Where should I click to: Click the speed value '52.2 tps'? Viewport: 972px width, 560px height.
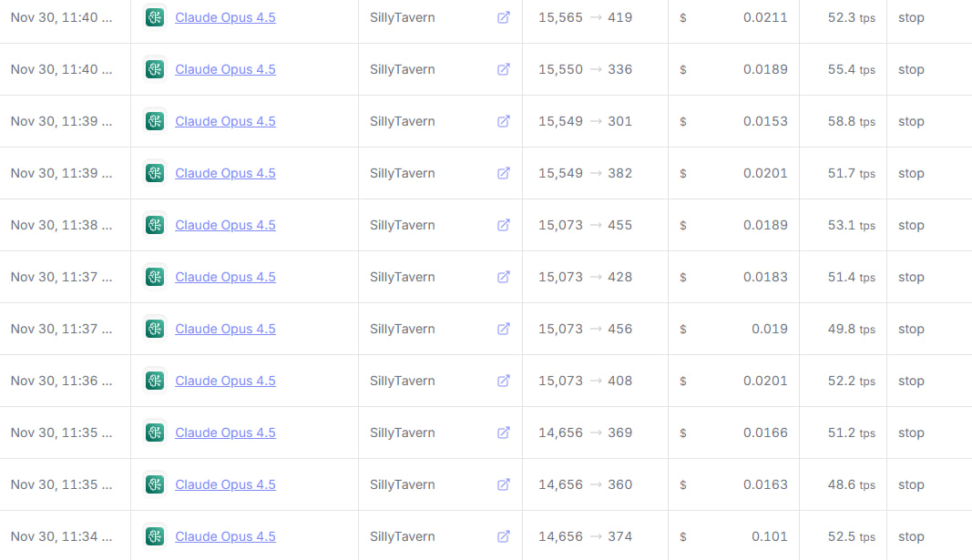pos(851,381)
